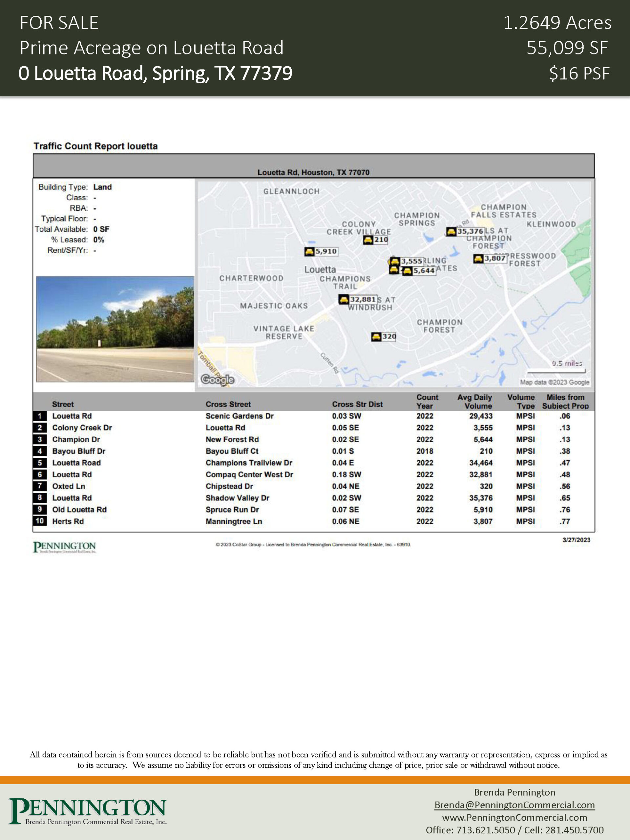Click the roadside property photo thumbnail
This screenshot has height=840, width=630.
pyautogui.click(x=115, y=329)
